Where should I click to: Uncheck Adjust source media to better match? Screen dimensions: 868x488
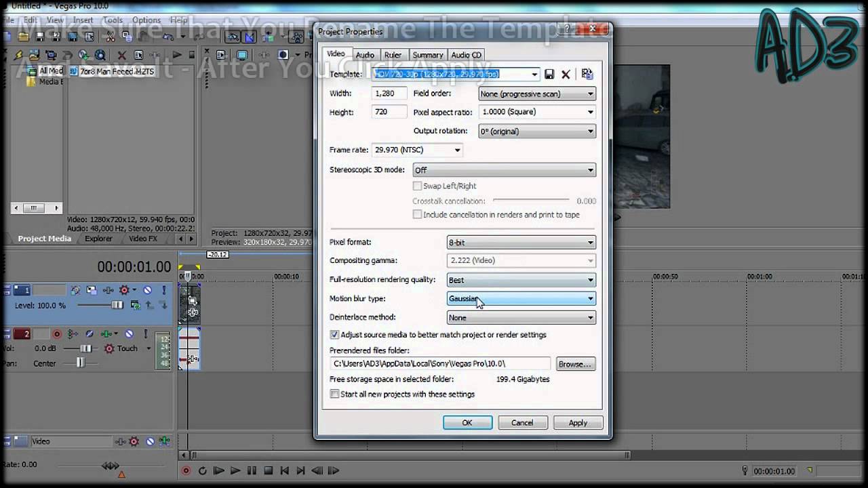click(x=334, y=335)
